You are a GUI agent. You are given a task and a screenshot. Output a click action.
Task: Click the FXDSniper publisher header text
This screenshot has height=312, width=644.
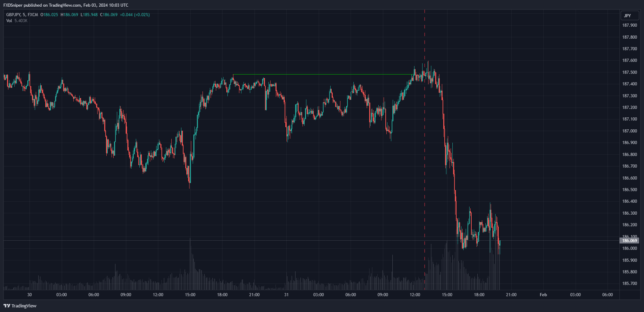click(66, 5)
